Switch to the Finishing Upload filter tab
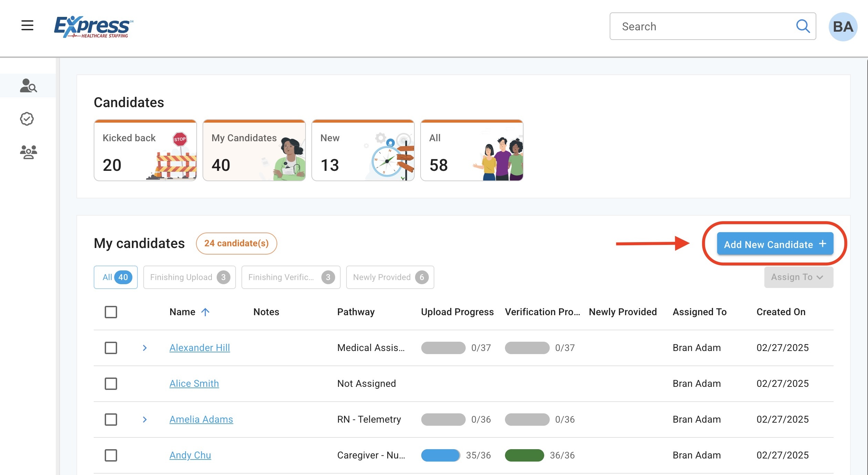 [x=189, y=277]
